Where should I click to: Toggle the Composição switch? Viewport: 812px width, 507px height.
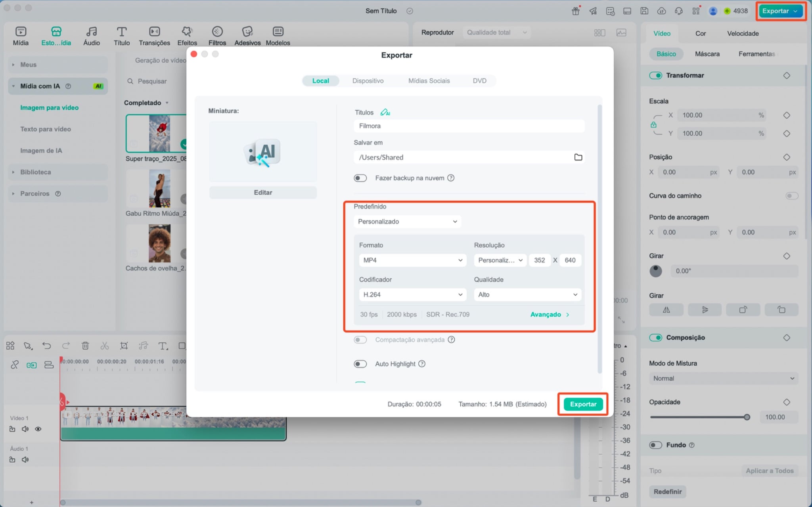[x=656, y=337]
